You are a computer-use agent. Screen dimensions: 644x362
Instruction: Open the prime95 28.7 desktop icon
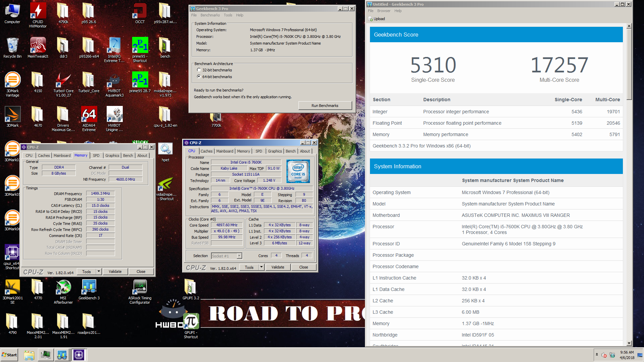140,82
